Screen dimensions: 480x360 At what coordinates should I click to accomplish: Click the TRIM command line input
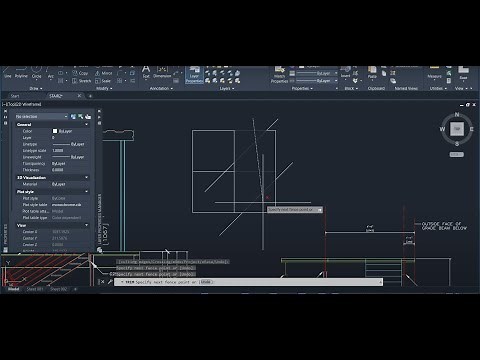point(248,282)
